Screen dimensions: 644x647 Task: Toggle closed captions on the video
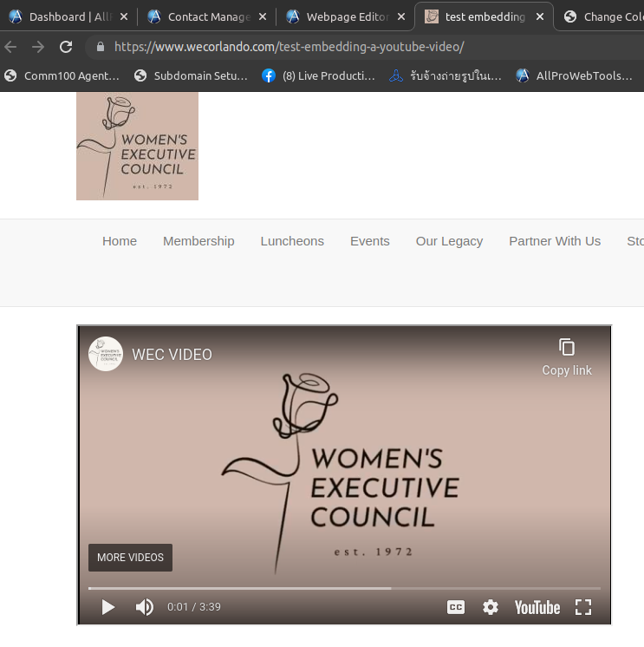456,607
